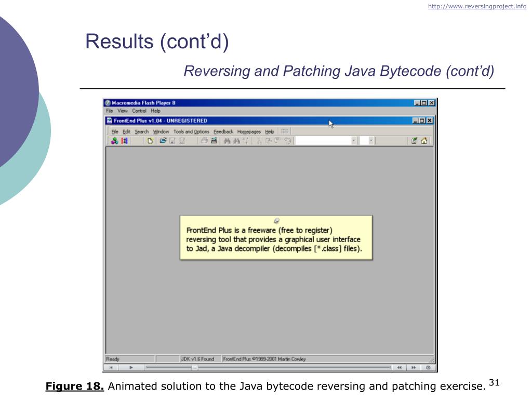Click the red and blue batch icon

pos(125,141)
